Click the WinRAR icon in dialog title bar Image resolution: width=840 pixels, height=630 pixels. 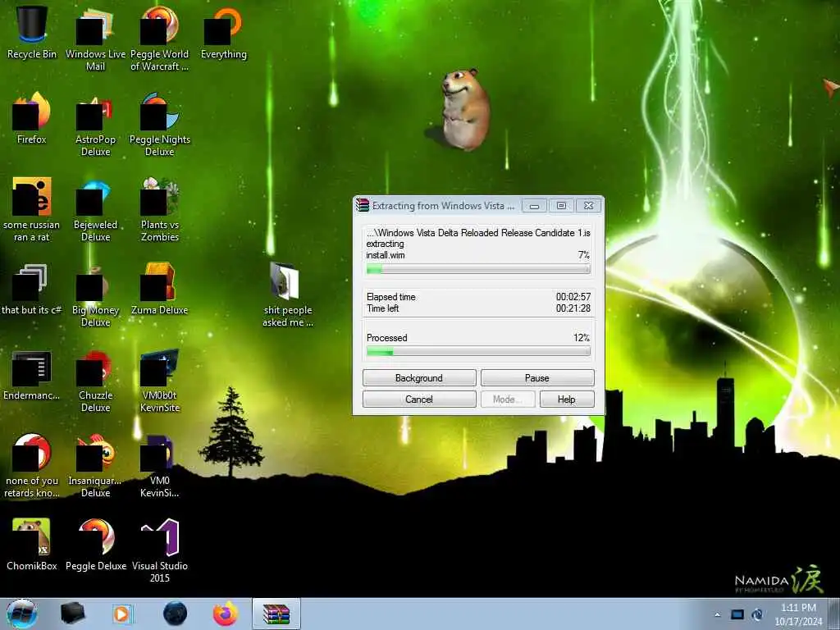pyautogui.click(x=363, y=205)
